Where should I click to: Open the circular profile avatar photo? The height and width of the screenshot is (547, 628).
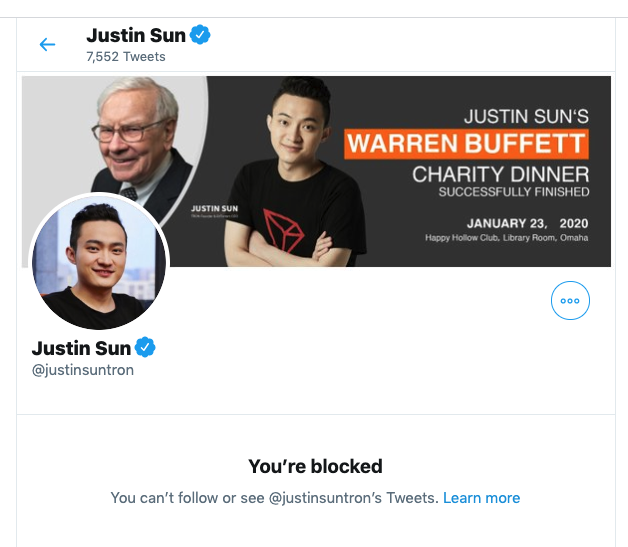[99, 261]
